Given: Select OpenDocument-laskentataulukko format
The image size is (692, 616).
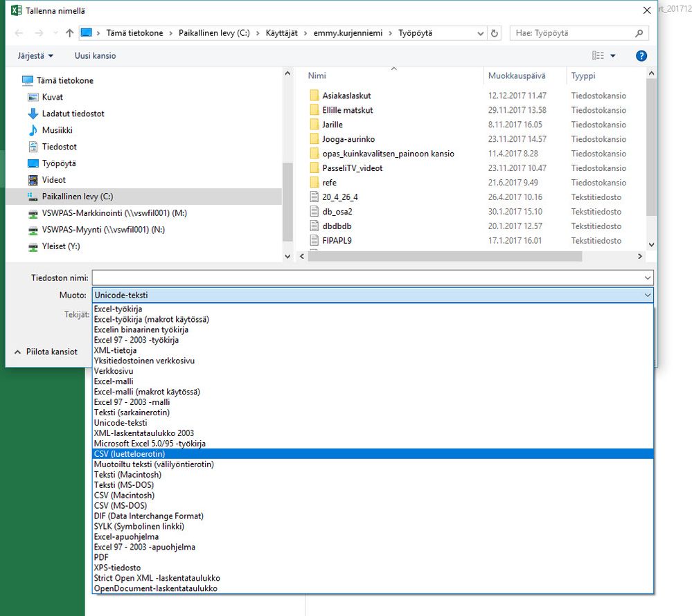Looking at the screenshot, I should pyautogui.click(x=373, y=588).
